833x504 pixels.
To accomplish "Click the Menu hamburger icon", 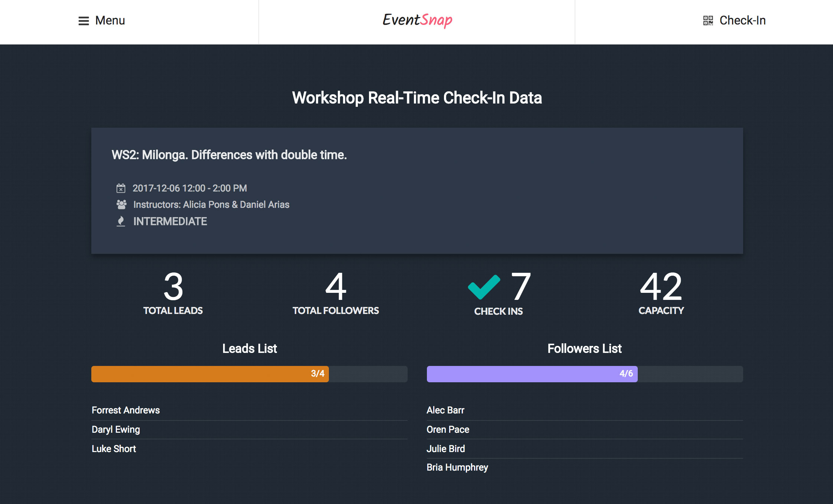I will pyautogui.click(x=83, y=21).
